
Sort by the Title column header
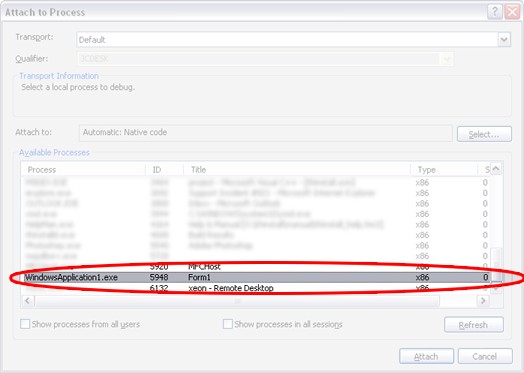297,170
